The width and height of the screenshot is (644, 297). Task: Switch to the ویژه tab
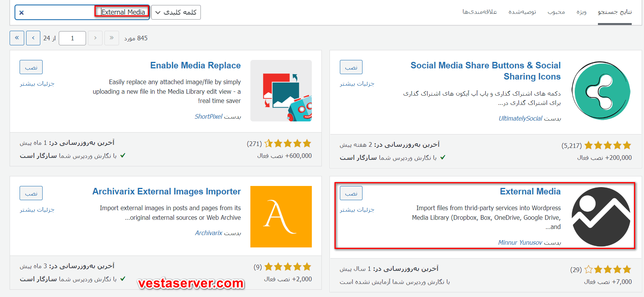(581, 12)
